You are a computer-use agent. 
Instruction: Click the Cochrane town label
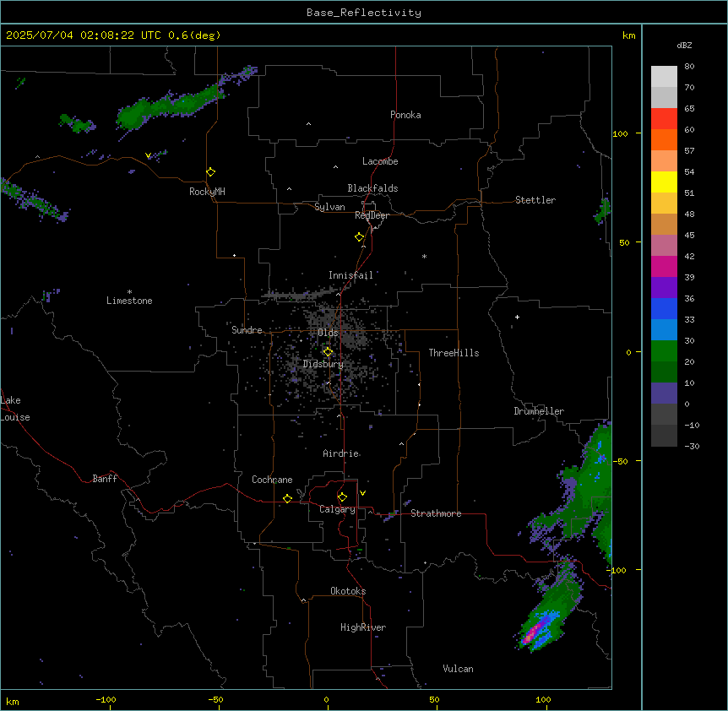272,480
